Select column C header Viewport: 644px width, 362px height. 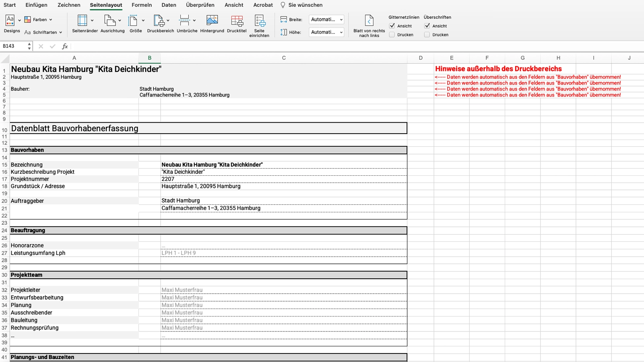pyautogui.click(x=284, y=58)
